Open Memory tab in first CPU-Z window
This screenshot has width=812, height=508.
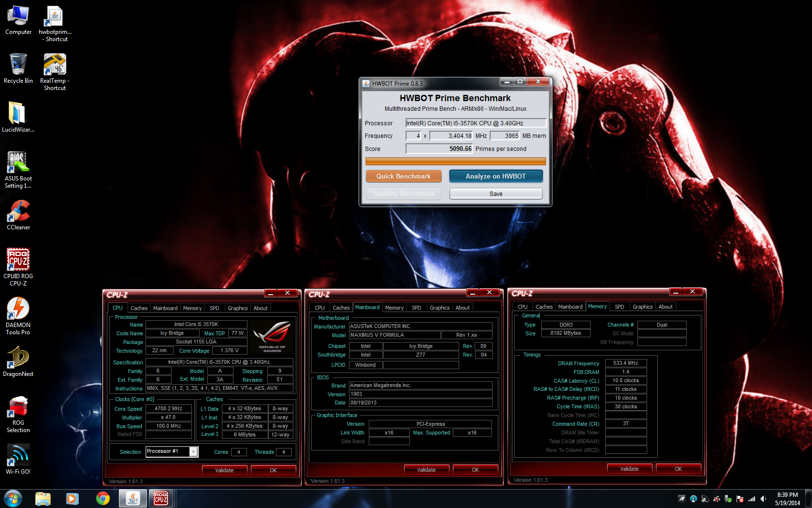(192, 308)
